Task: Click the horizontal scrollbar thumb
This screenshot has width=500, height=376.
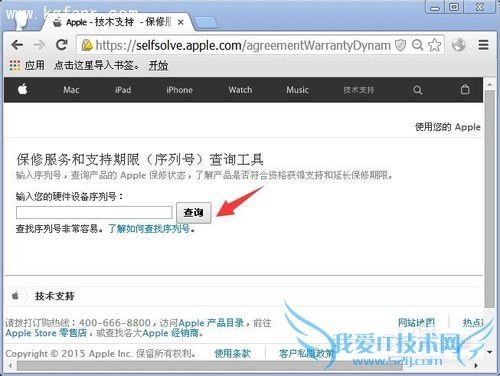Action: coord(210,365)
